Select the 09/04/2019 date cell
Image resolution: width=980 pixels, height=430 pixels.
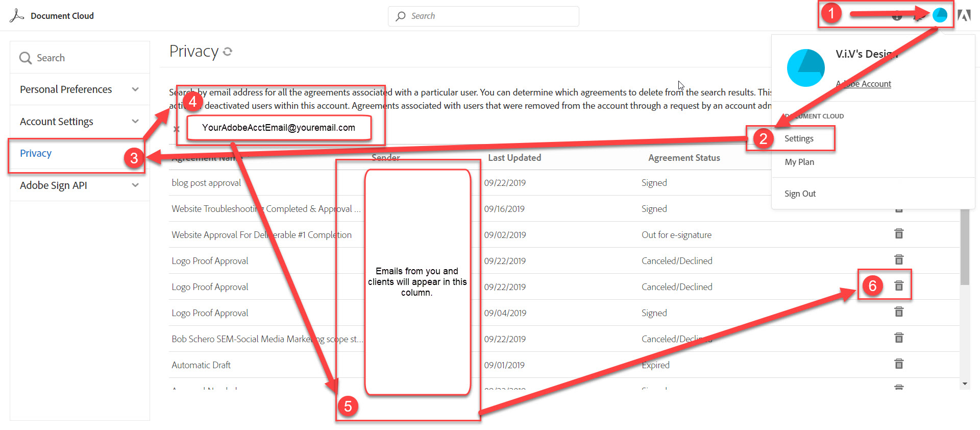coord(505,313)
